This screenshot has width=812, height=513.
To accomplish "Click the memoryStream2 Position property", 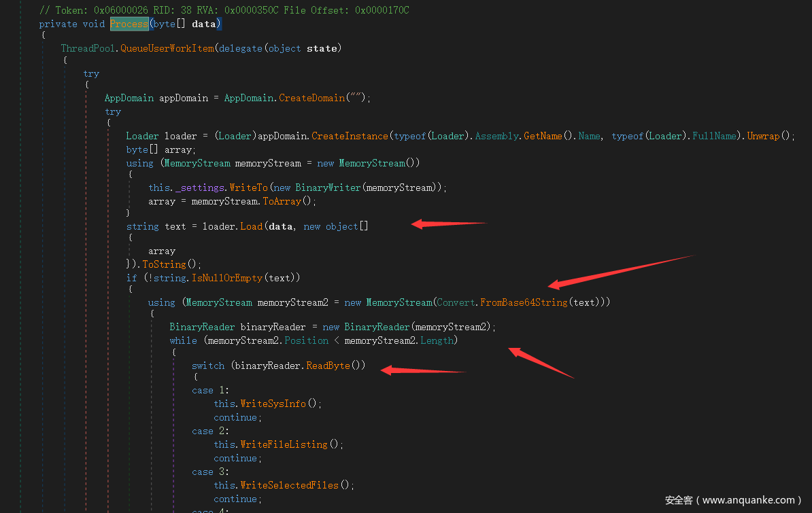I will click(x=306, y=340).
